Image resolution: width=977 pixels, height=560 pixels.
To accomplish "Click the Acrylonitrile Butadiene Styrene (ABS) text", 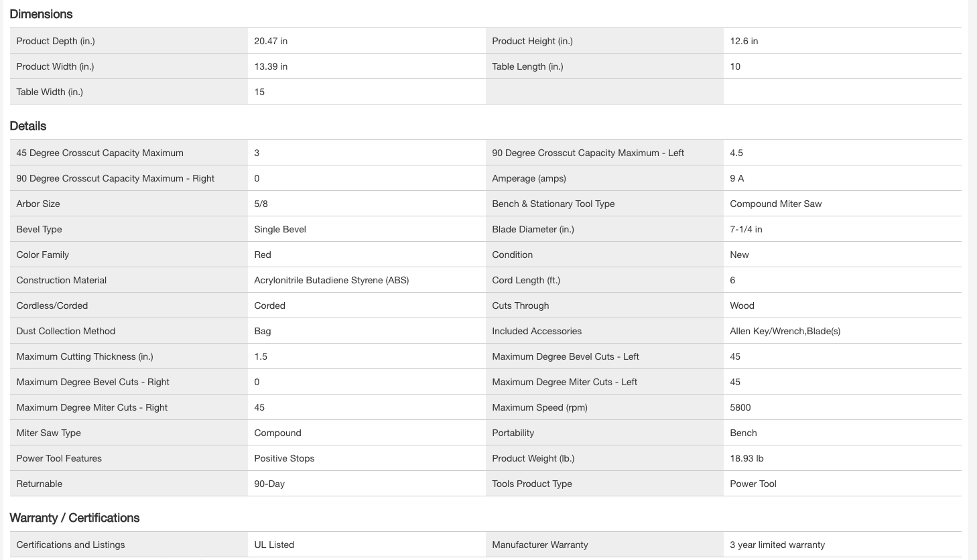I will [331, 280].
